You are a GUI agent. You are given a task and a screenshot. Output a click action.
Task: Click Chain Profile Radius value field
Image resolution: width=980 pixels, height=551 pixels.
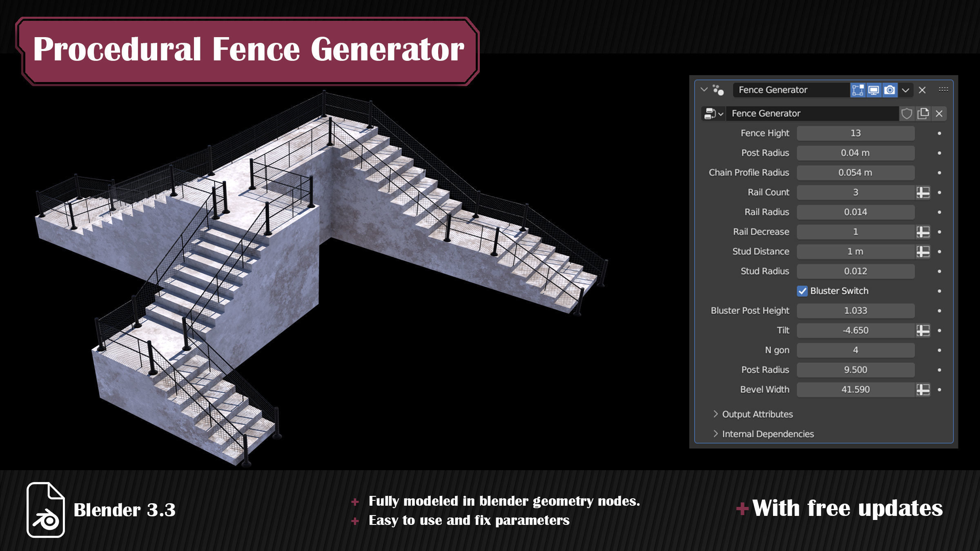pos(855,173)
